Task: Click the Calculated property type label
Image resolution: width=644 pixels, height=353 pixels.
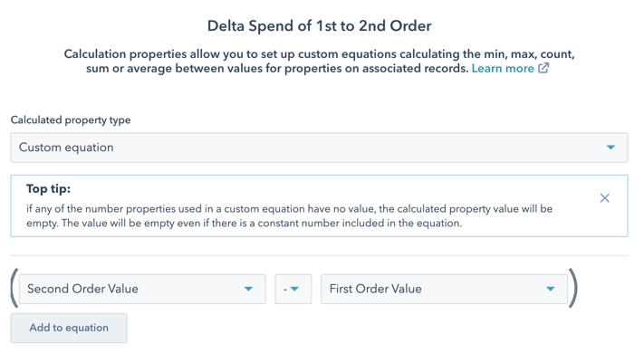Action: (x=71, y=119)
